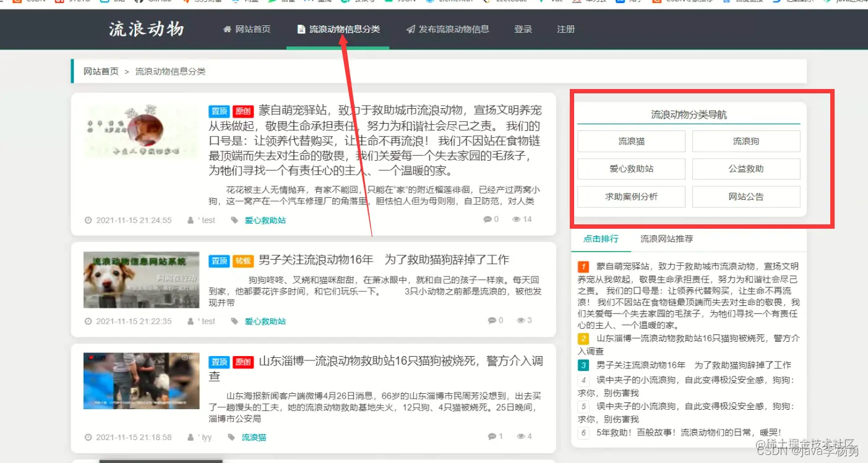The height and width of the screenshot is (463, 868).
Task: Select the 流浪动物信息分类 nav tab
Action: coord(338,29)
